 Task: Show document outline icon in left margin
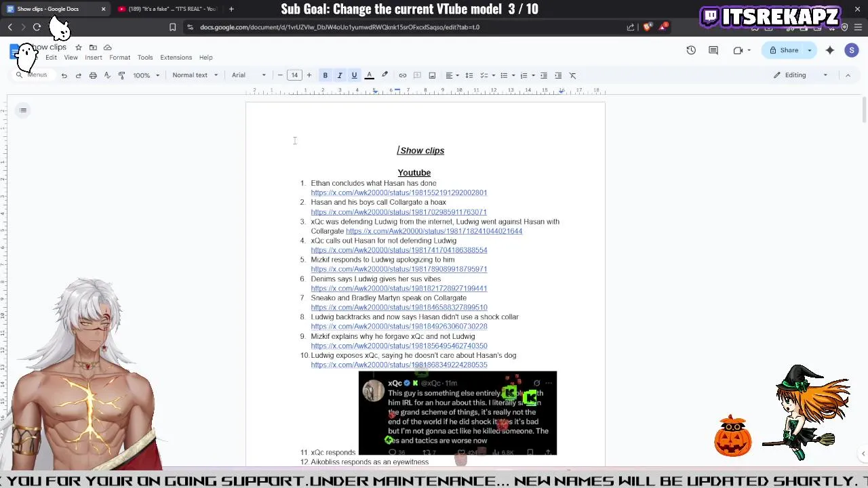pos(23,110)
